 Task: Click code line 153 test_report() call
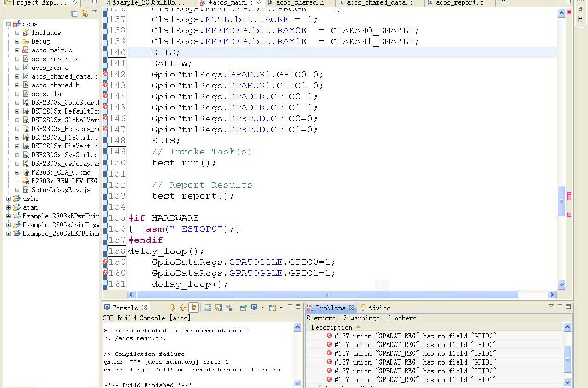193,196
